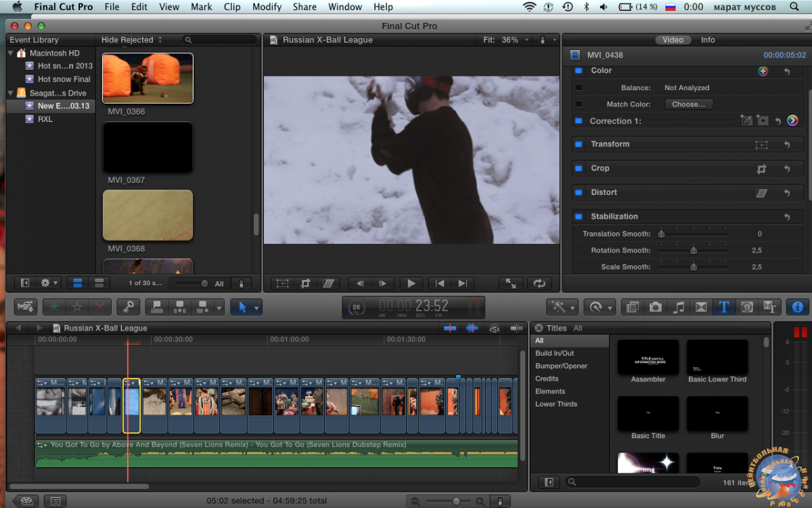Click the Titles Browser T icon
This screenshot has height=508, width=812.
click(723, 307)
